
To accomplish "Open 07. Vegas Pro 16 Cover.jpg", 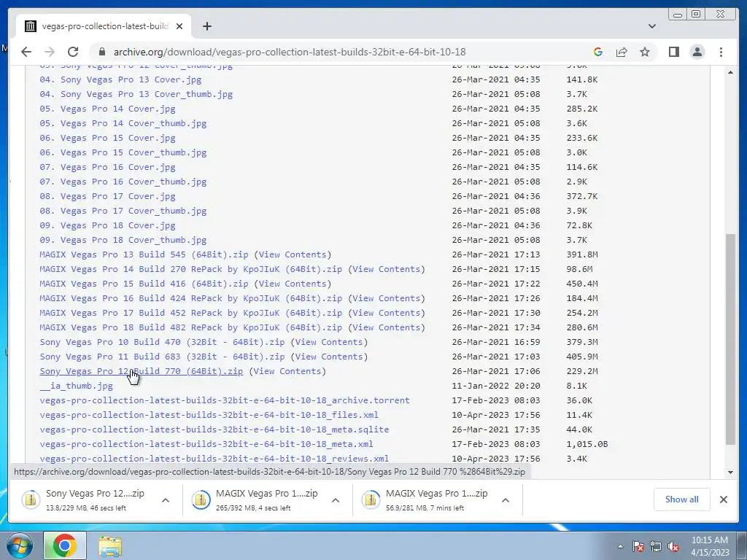I will tap(107, 167).
